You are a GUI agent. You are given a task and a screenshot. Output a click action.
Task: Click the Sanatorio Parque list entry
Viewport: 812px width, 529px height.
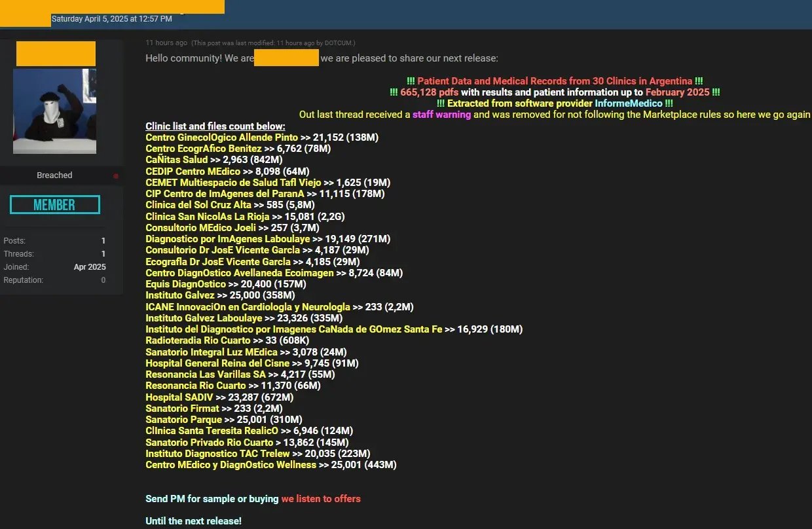pos(183,420)
